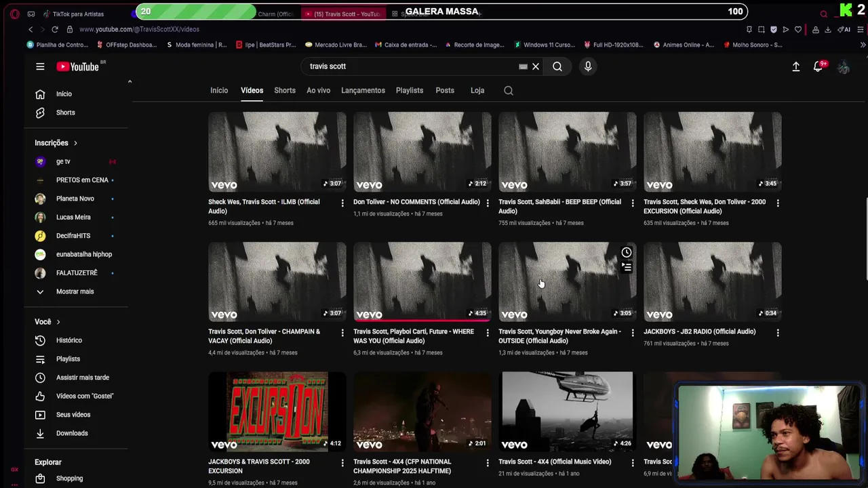This screenshot has width=868, height=488.
Task: Switch to the Lançamentos channel tab
Action: pyautogui.click(x=363, y=91)
